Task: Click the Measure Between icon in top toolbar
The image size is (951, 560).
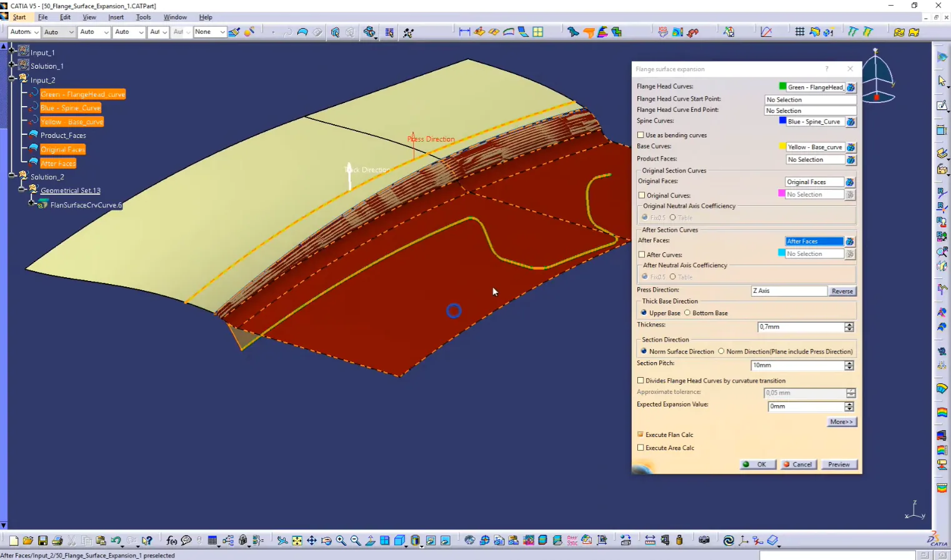Action: tap(464, 32)
